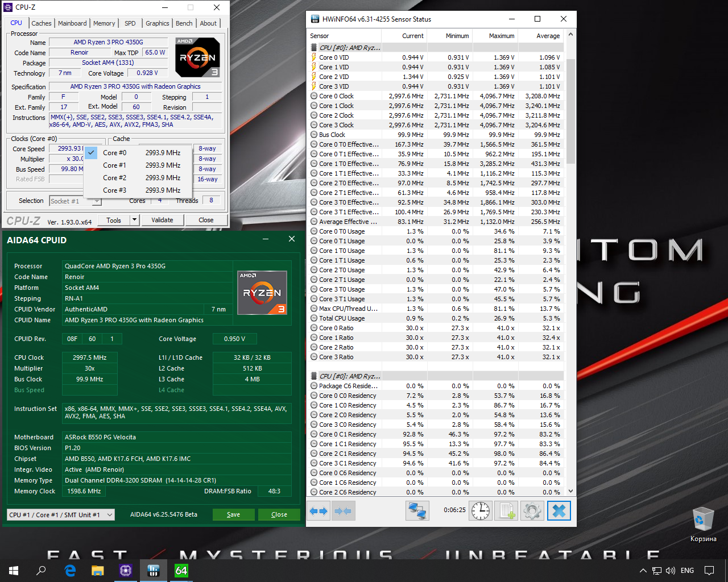Open the About tab in CPU-Z
This screenshot has height=582, width=728.
tap(208, 23)
